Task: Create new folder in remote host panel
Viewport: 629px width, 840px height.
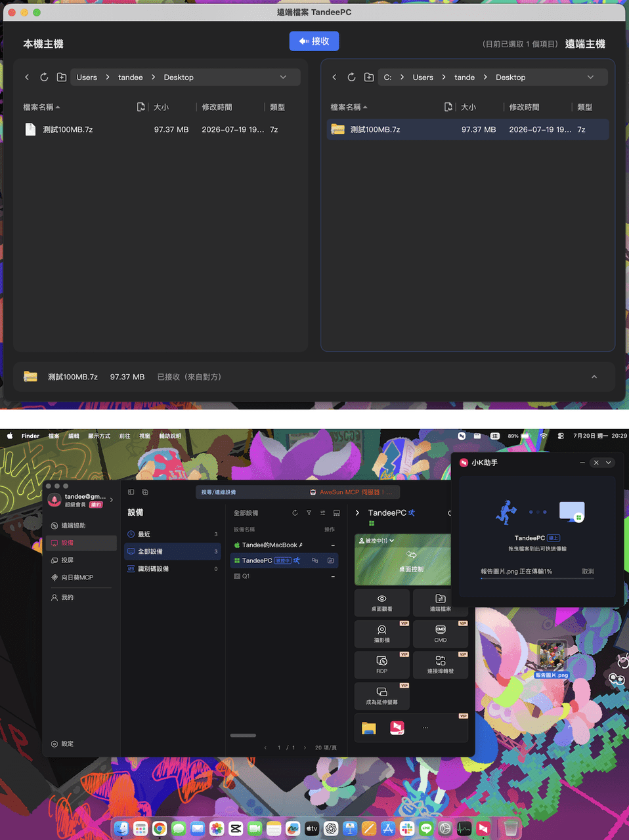Action: click(369, 77)
